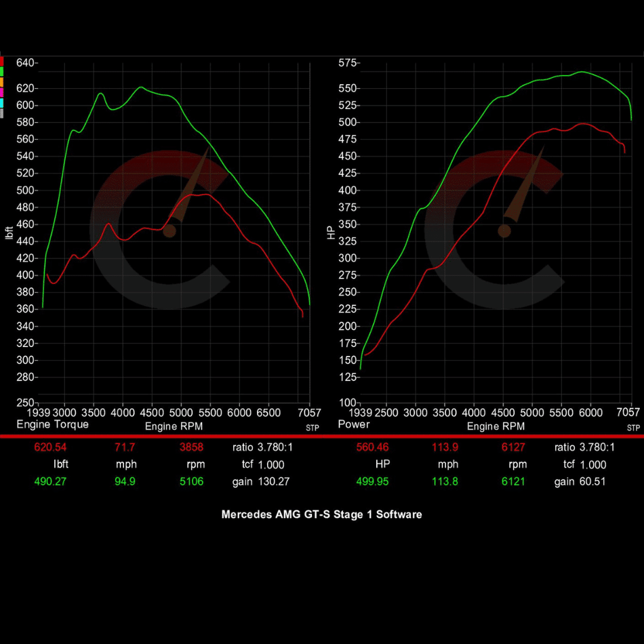644x644 pixels.
Task: Click the Mercedes AMG GT-S Stage 1 title
Action: (321, 515)
